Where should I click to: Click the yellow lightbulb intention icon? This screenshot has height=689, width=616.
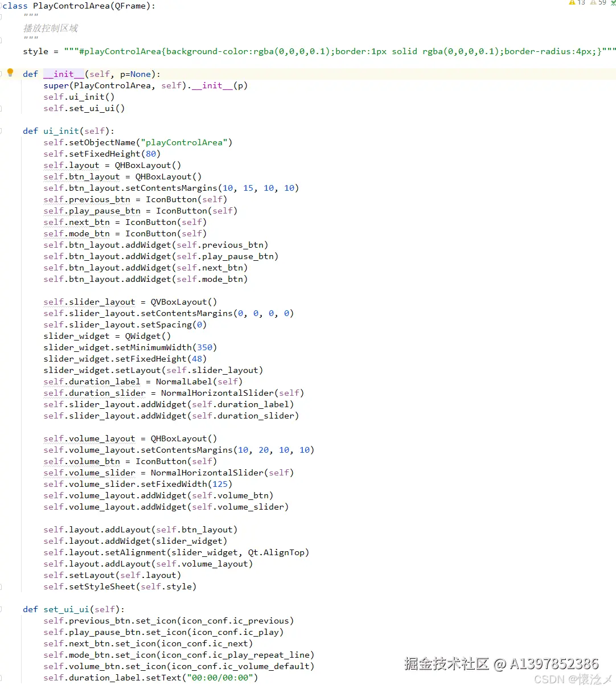click(x=10, y=72)
